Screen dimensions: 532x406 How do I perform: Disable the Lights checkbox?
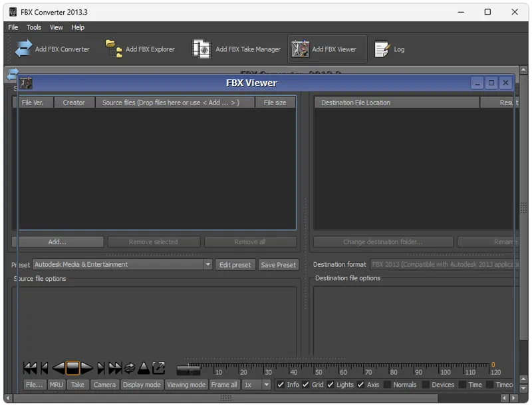point(330,385)
